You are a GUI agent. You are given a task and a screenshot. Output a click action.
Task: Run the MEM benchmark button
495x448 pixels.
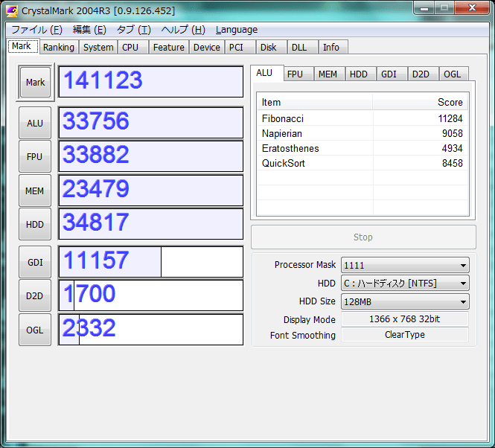35,191
